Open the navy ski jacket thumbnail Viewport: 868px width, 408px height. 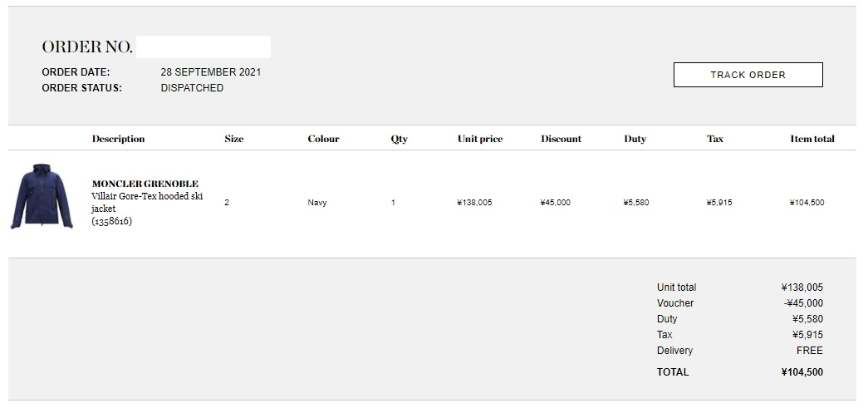(42, 197)
